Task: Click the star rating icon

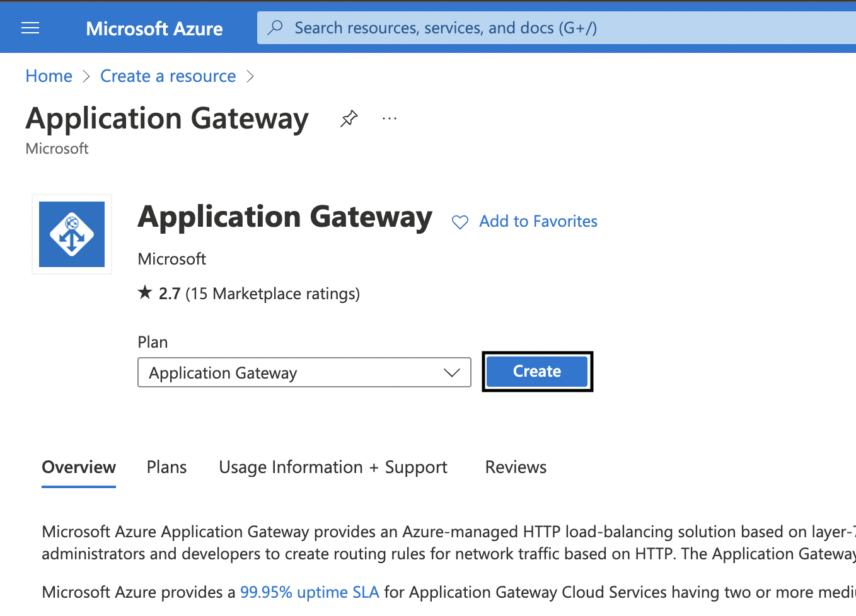Action: 145,293
